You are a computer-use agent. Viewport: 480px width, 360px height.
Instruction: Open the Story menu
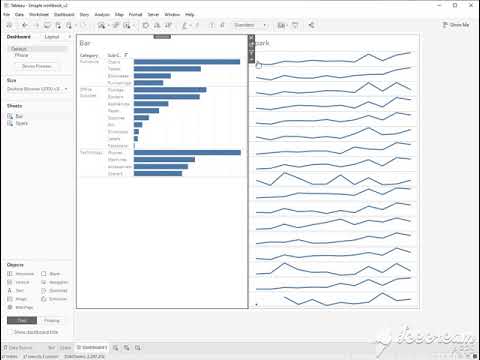point(84,15)
